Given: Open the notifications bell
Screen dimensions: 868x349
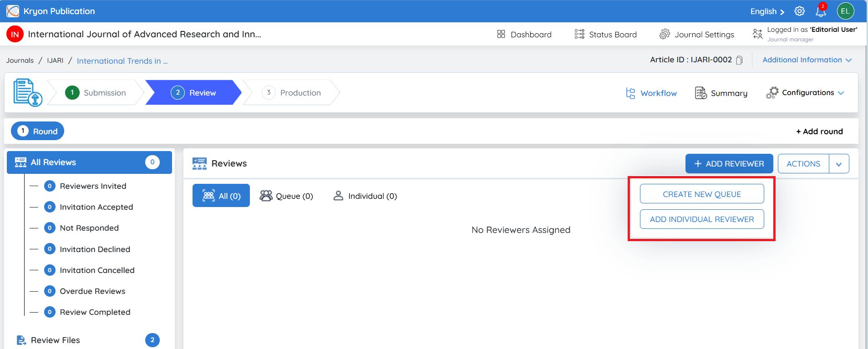Looking at the screenshot, I should click(x=821, y=11).
